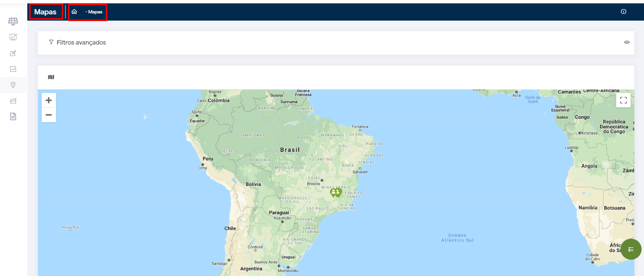Click the 'Assunção' city label
Screen dimensions: 644x276
click(282, 218)
